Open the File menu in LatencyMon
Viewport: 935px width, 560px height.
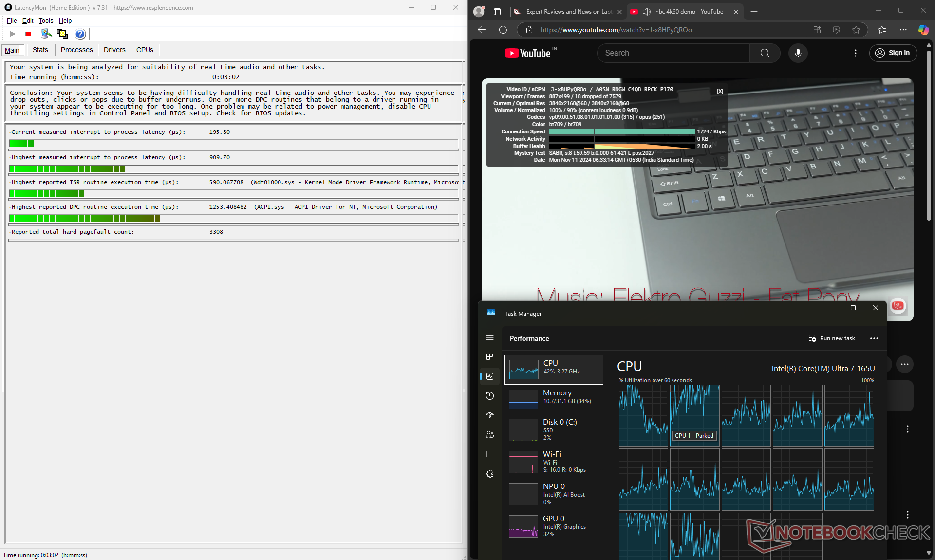click(12, 20)
